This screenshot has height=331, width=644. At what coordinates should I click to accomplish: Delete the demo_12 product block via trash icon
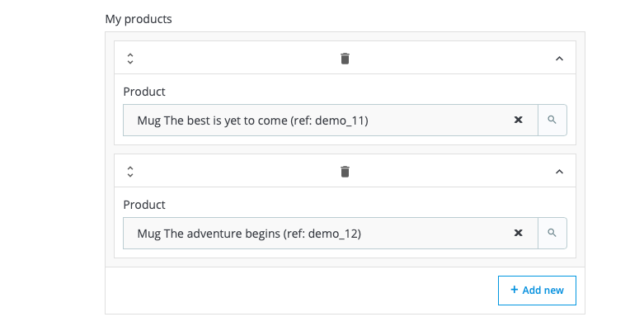pos(345,172)
